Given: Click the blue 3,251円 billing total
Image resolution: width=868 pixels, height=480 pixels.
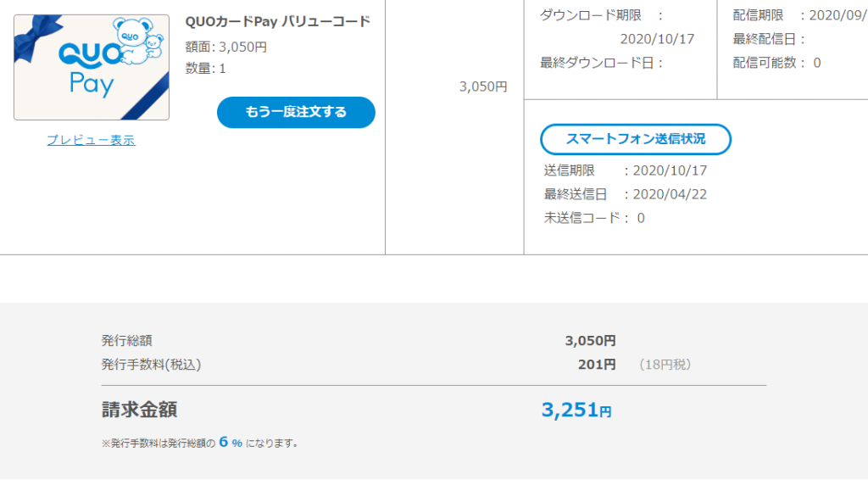Looking at the screenshot, I should point(576,410).
